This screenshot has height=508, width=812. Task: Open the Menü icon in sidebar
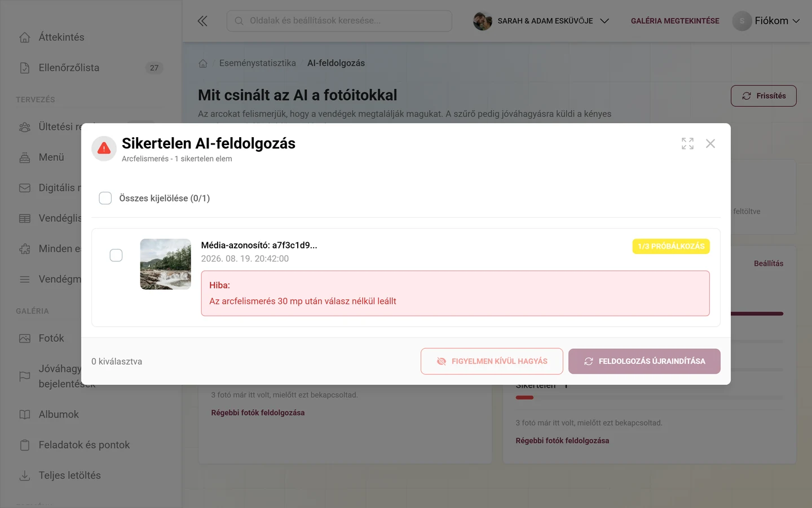tap(25, 157)
